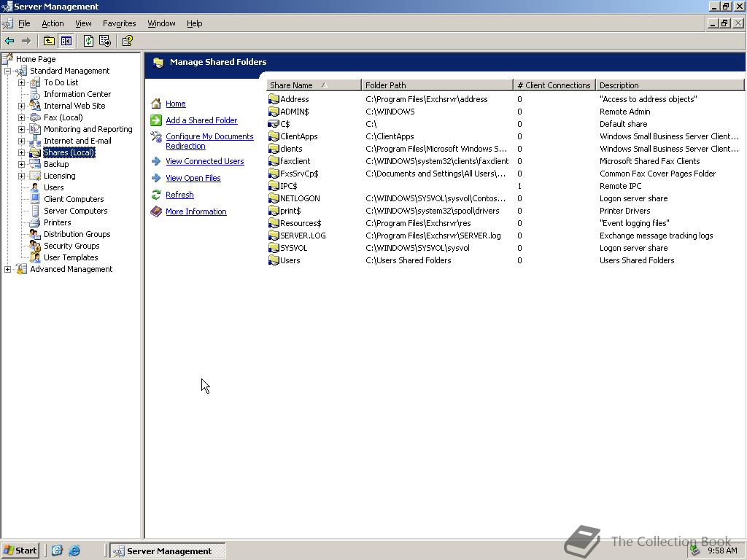This screenshot has height=560, width=747.
Task: Select the Distribution Groups tree item
Action: (x=77, y=234)
